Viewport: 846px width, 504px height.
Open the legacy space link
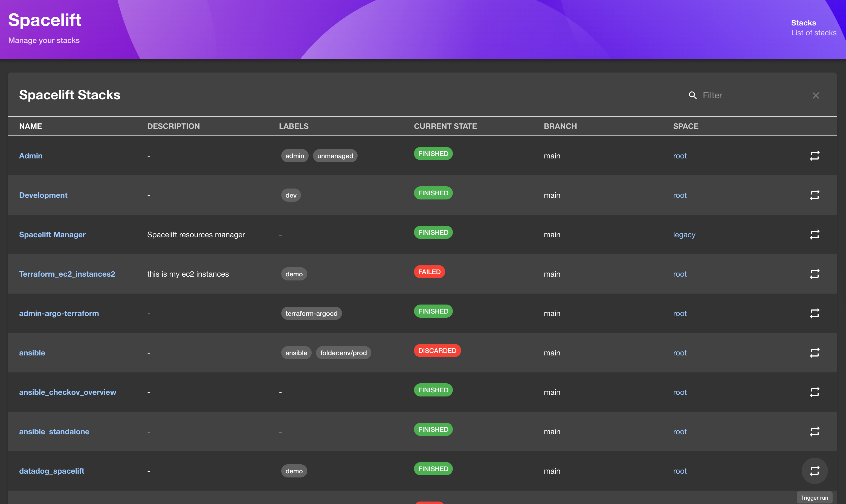(684, 234)
